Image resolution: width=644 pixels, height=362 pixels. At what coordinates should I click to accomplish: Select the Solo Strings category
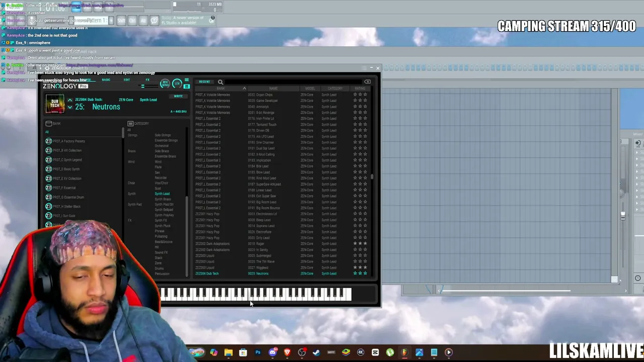(163, 135)
